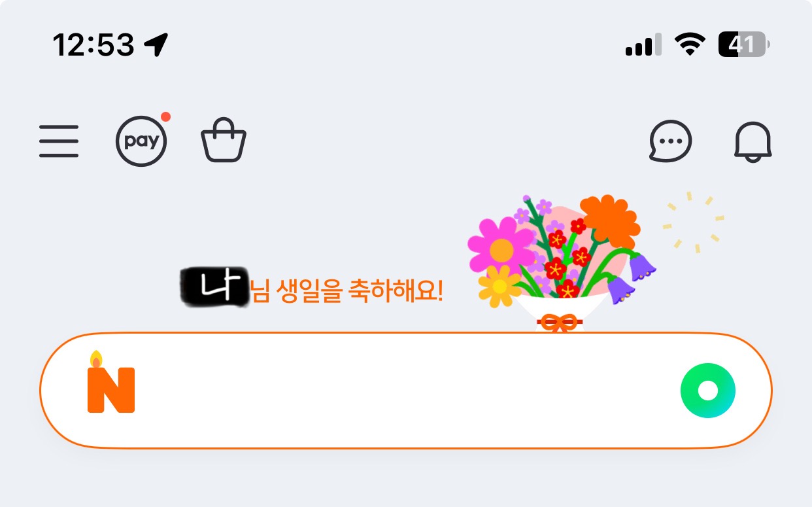Tap the cellular signal bars
812x507 pixels.
(643, 45)
